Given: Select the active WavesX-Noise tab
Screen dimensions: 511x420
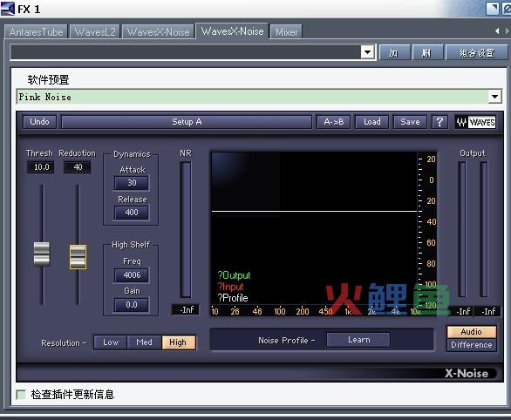Looking at the screenshot, I should [x=232, y=31].
